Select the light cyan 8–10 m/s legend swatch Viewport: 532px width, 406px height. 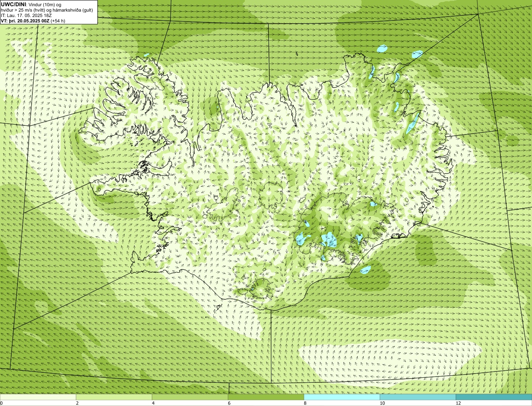coord(342,397)
